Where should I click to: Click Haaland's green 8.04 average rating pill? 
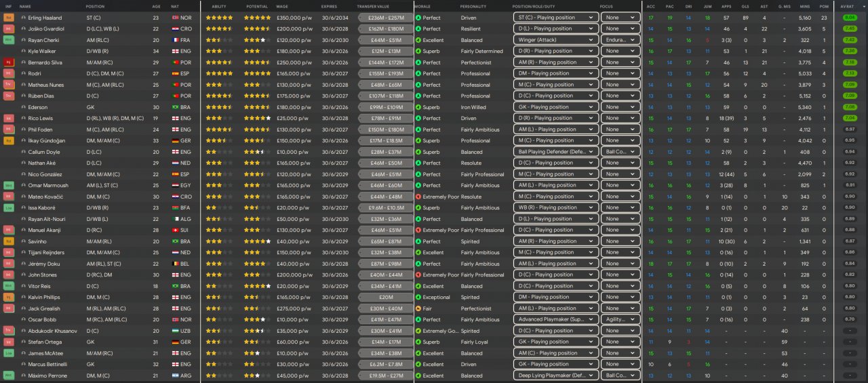click(850, 18)
